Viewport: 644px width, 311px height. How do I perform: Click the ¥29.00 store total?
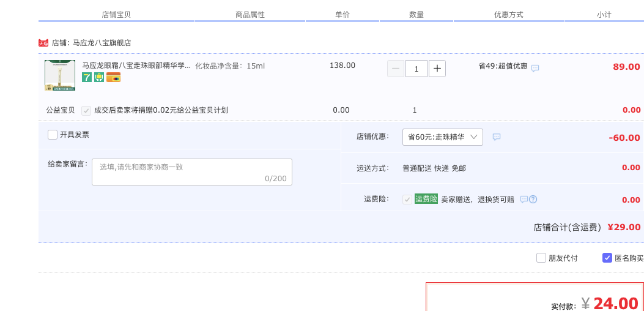point(624,227)
